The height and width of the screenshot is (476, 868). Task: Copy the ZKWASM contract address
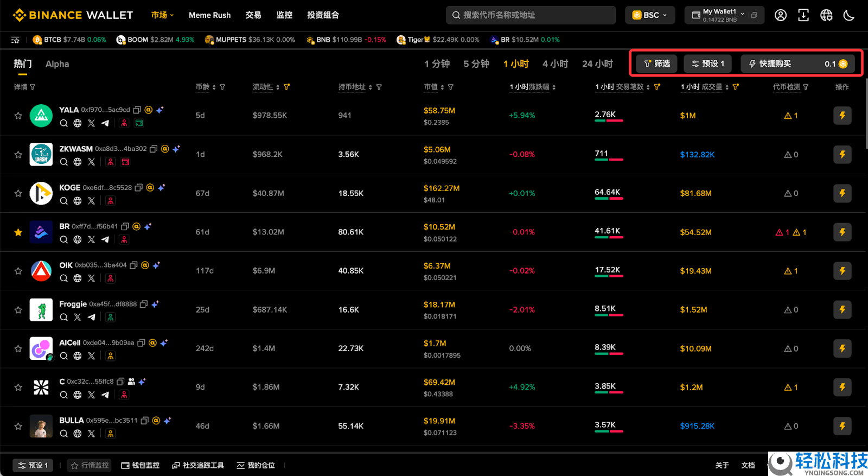click(x=154, y=149)
